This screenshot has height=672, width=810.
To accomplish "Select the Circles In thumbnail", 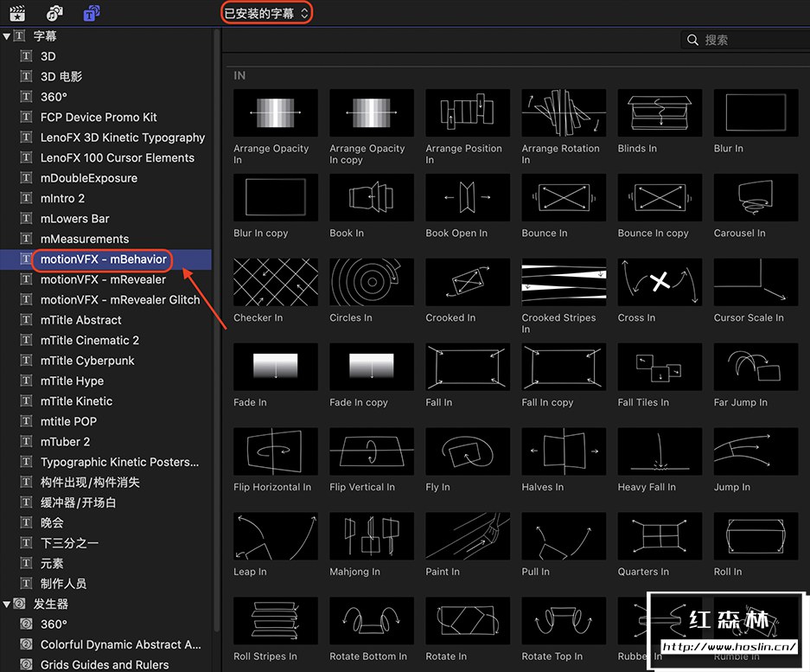I will pos(372,282).
